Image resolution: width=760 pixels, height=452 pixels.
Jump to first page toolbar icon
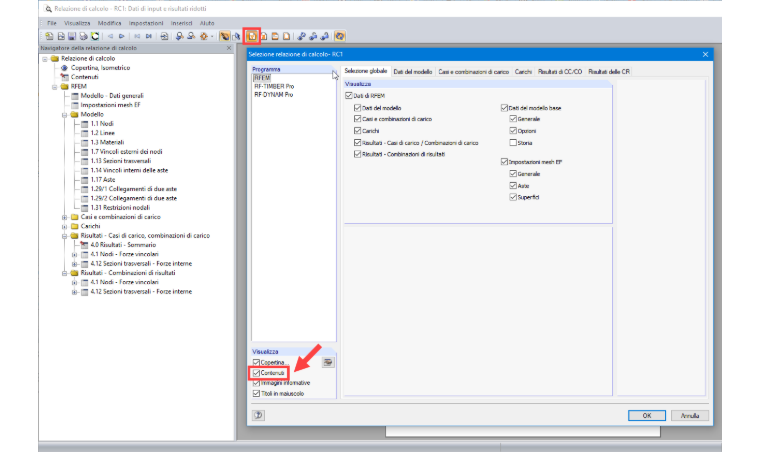click(x=137, y=36)
